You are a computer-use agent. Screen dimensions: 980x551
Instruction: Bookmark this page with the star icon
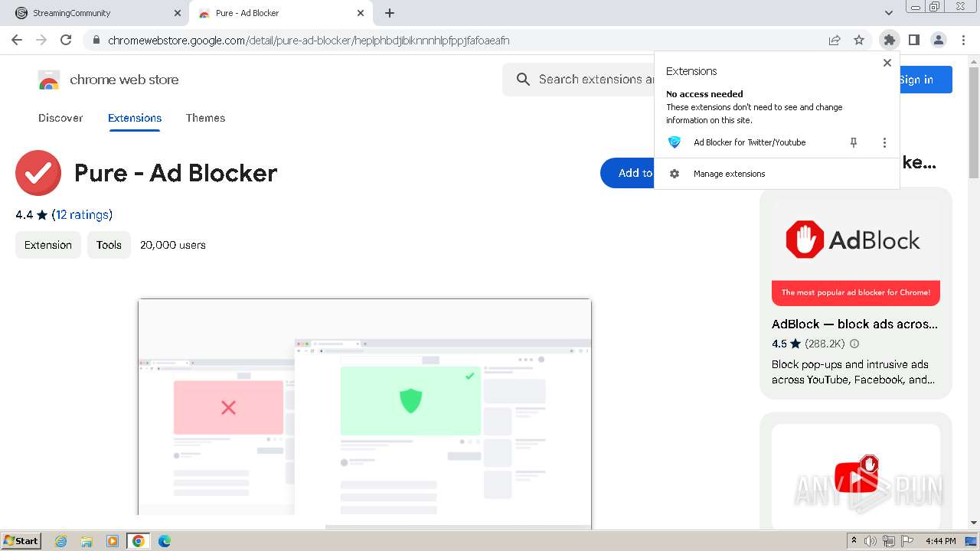click(x=859, y=40)
